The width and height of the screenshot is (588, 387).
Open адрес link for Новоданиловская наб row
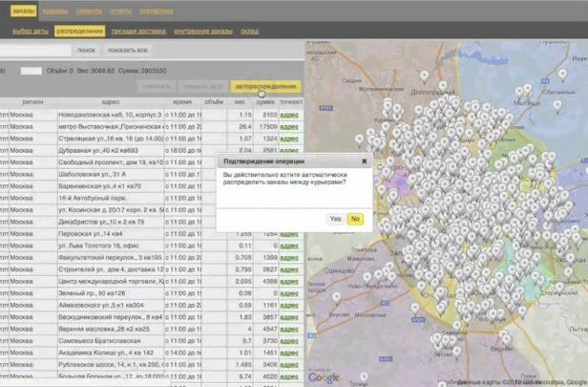pos(289,114)
